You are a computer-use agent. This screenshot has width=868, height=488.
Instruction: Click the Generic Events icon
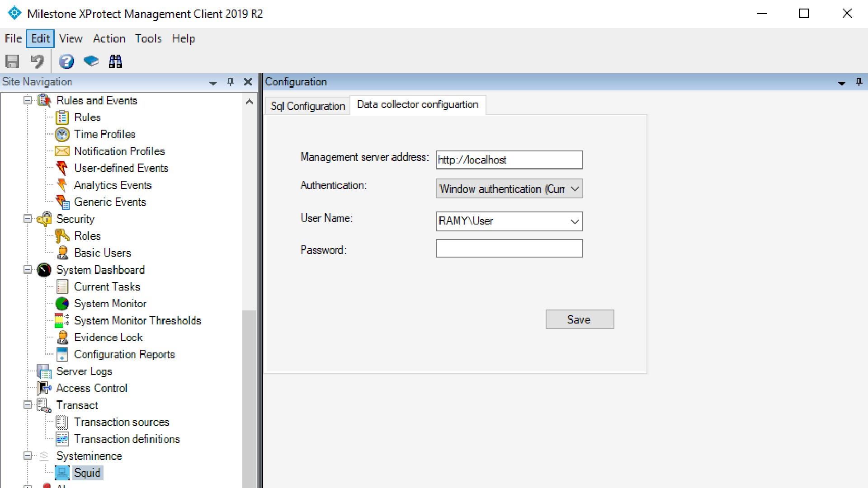tap(62, 202)
